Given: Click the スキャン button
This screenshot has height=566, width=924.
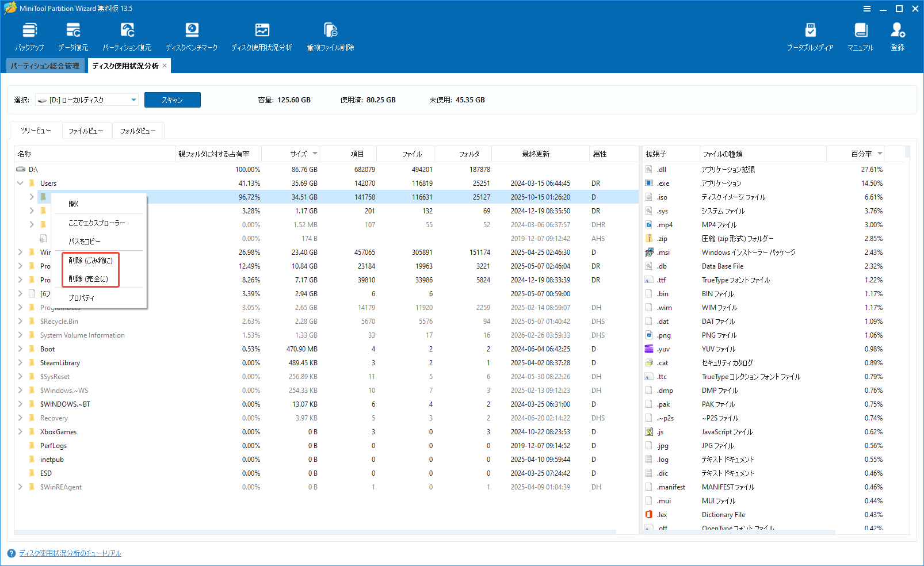Looking at the screenshot, I should (172, 100).
